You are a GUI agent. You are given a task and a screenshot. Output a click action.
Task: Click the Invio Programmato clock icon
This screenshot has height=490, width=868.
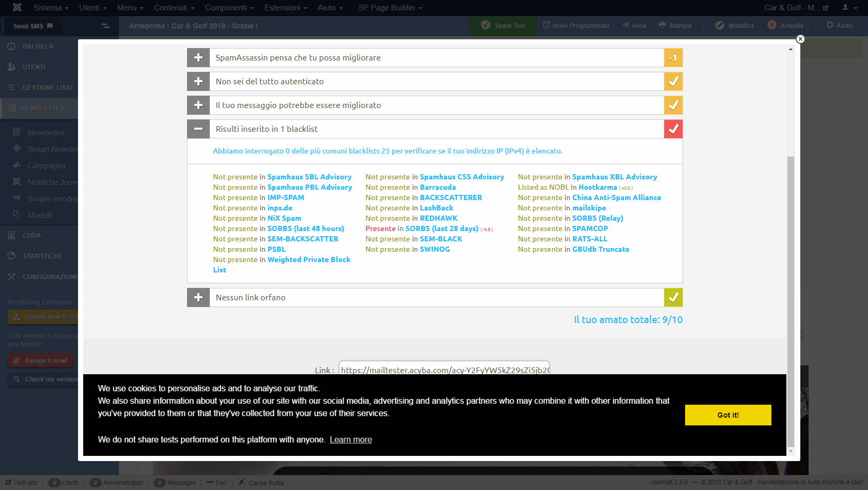pos(546,25)
